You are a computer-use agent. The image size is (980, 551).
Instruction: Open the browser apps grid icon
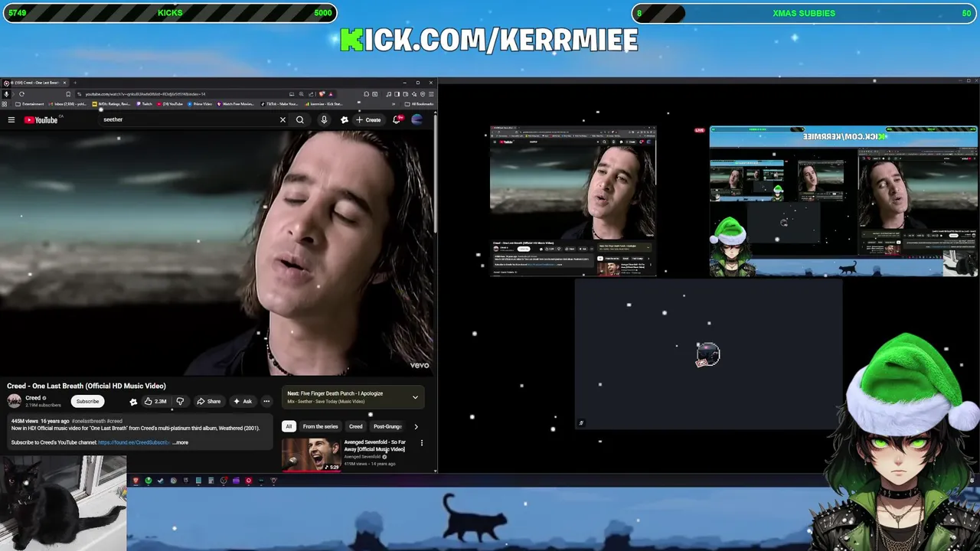[5, 104]
